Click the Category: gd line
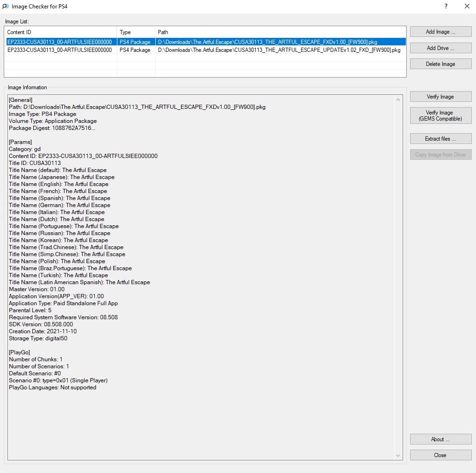Screen dimensions: 476x473 [25, 149]
